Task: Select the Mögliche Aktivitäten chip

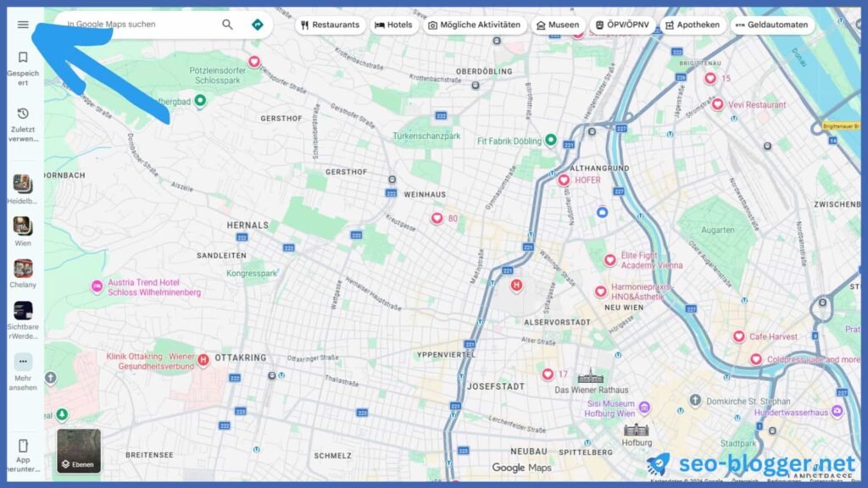Action: coord(475,25)
